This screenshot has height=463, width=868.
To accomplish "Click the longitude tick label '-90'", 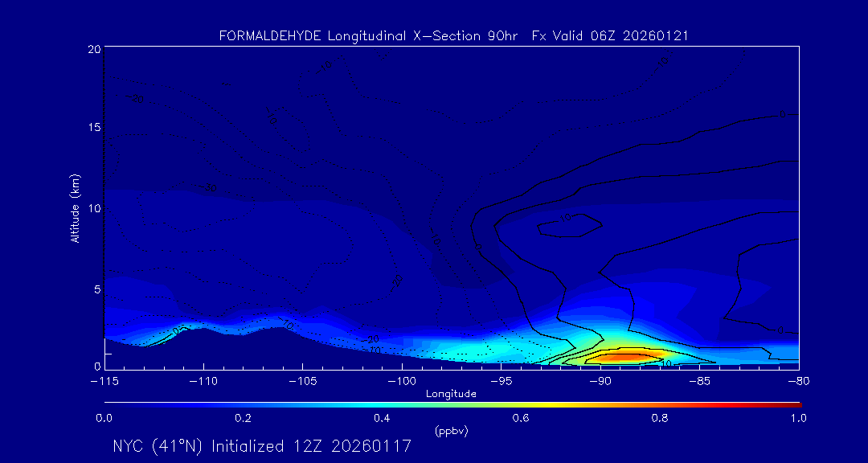I will [x=600, y=381].
